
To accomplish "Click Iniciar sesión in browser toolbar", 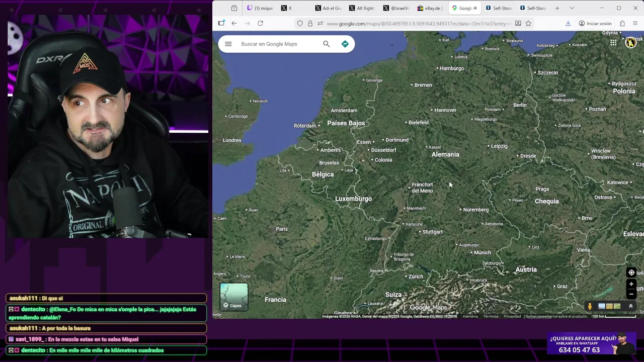I will click(595, 23).
